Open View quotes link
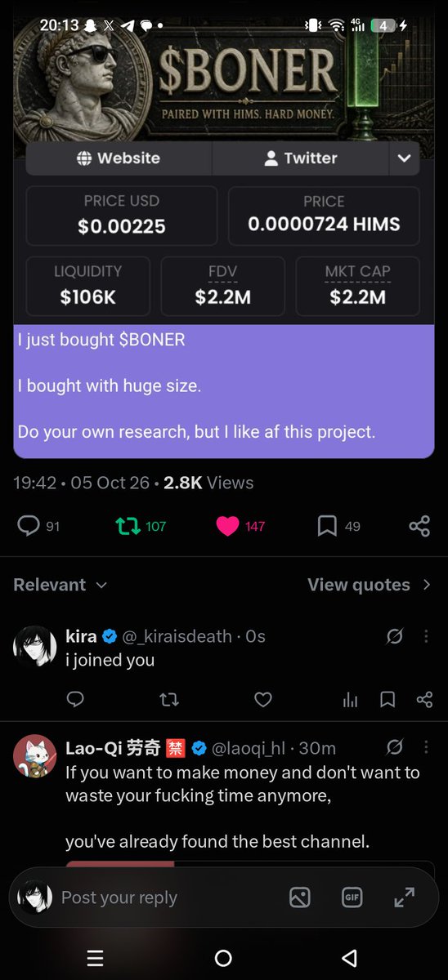The width and height of the screenshot is (448, 980). click(x=370, y=585)
